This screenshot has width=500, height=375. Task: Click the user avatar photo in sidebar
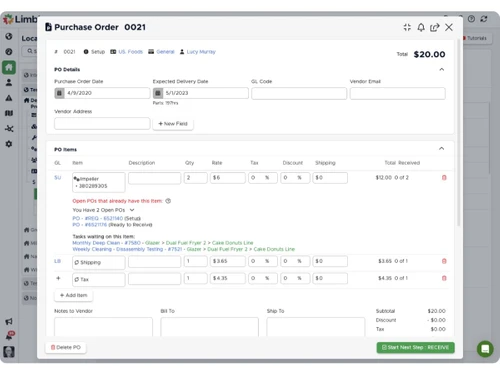[x=9, y=352]
